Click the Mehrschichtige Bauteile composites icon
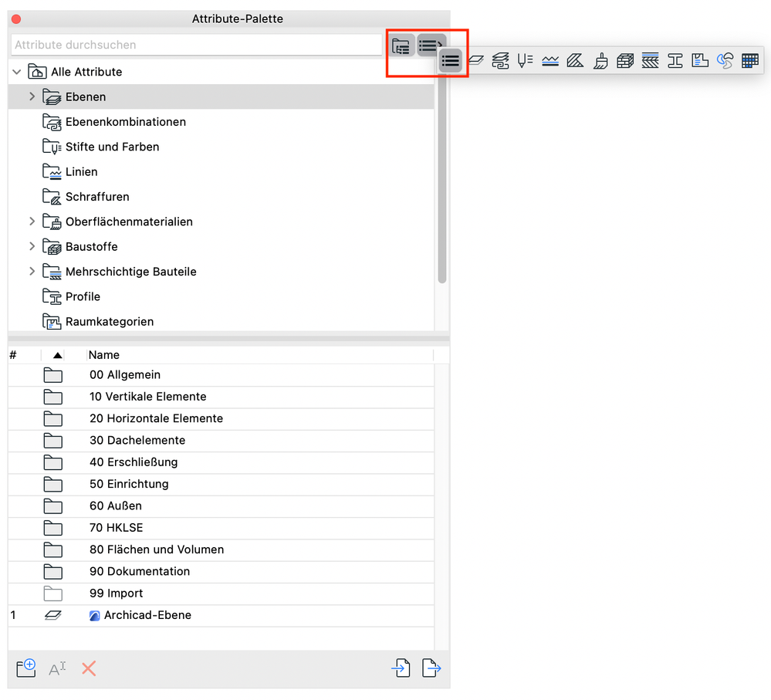The height and width of the screenshot is (700, 771). [650, 60]
